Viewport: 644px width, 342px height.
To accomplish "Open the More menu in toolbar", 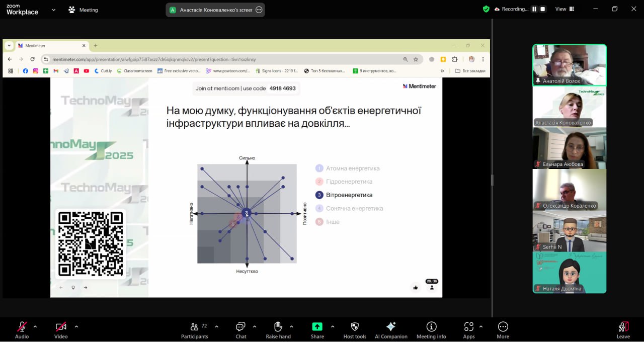I will [x=503, y=329].
